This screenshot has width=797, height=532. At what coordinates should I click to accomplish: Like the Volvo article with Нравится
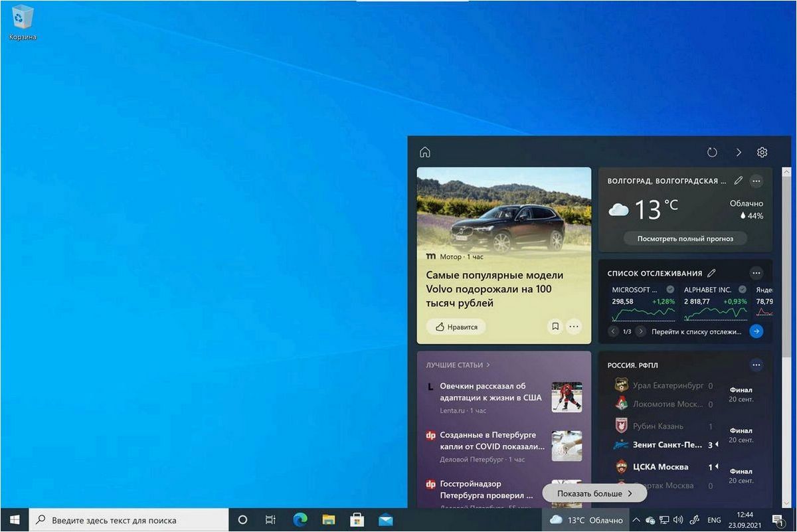pos(456,327)
